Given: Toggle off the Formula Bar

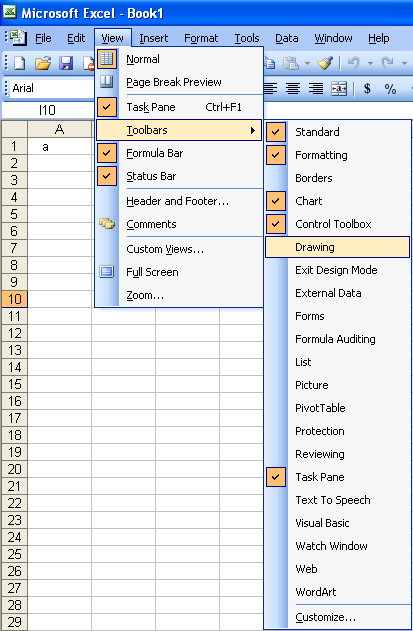Looking at the screenshot, I should tap(107, 153).
